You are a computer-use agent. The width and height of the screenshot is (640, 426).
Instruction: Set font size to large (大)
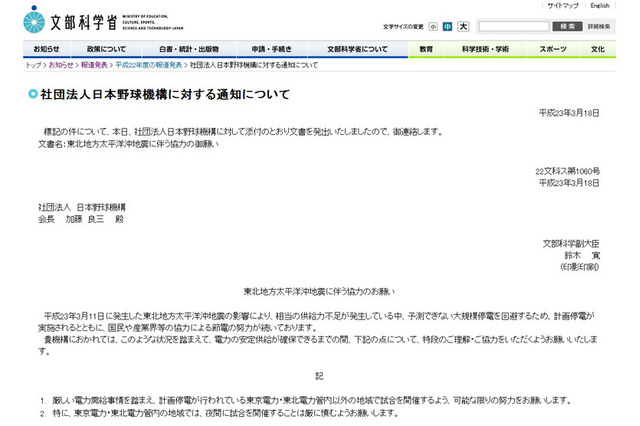[463, 27]
